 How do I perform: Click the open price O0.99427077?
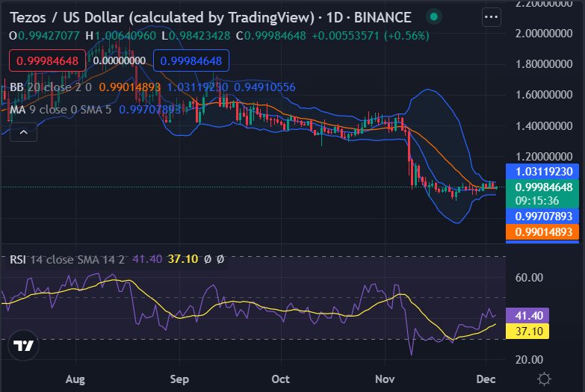click(44, 36)
